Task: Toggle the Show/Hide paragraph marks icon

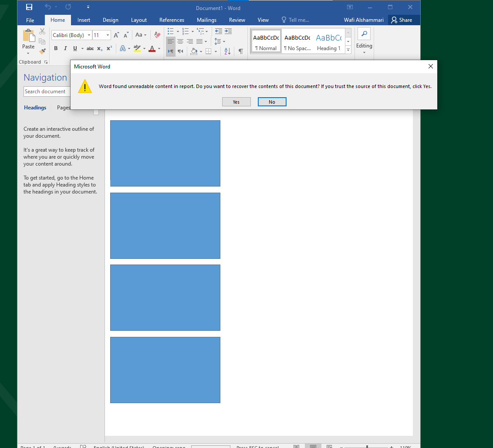Action: tap(240, 51)
